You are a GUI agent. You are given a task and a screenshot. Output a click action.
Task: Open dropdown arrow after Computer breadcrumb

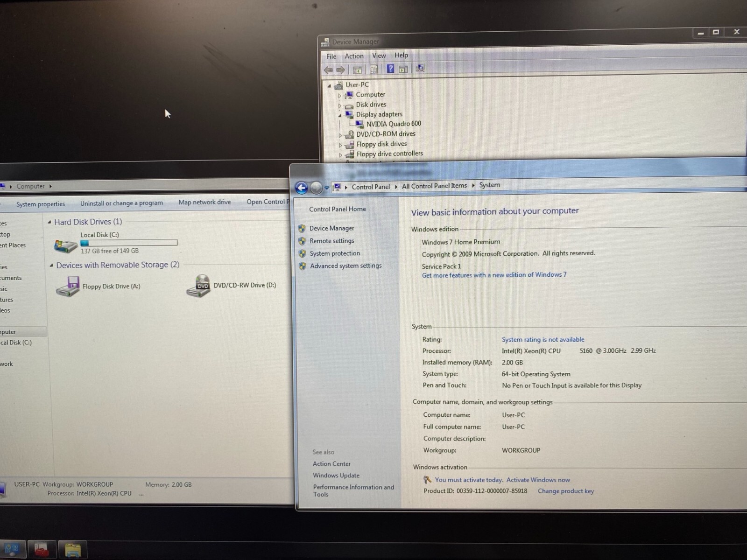tap(50, 186)
